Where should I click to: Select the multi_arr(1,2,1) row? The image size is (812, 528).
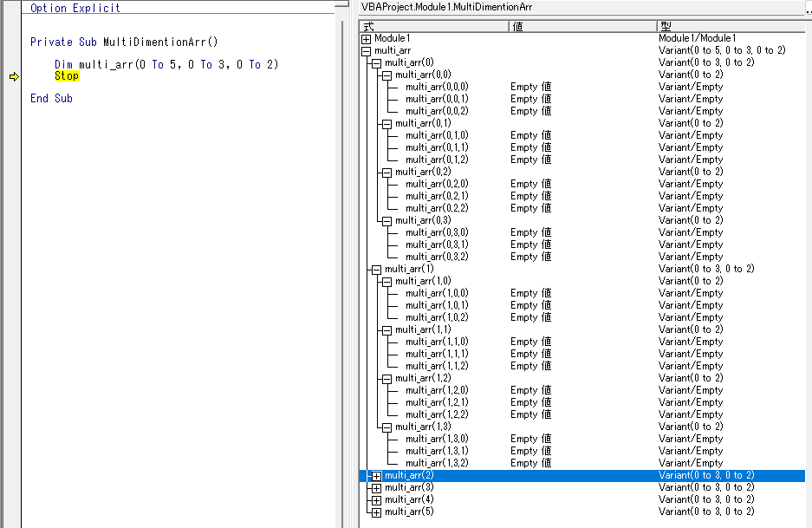(582, 402)
